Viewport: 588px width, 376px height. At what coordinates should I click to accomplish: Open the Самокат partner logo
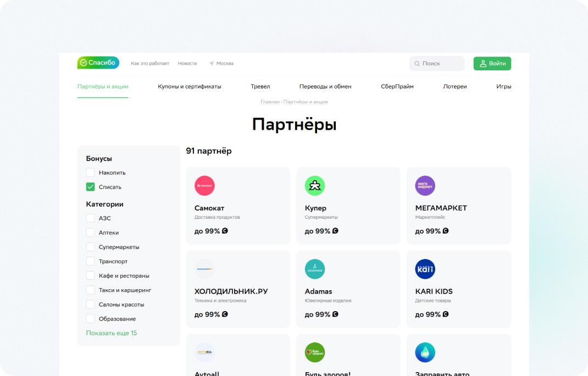[204, 186]
